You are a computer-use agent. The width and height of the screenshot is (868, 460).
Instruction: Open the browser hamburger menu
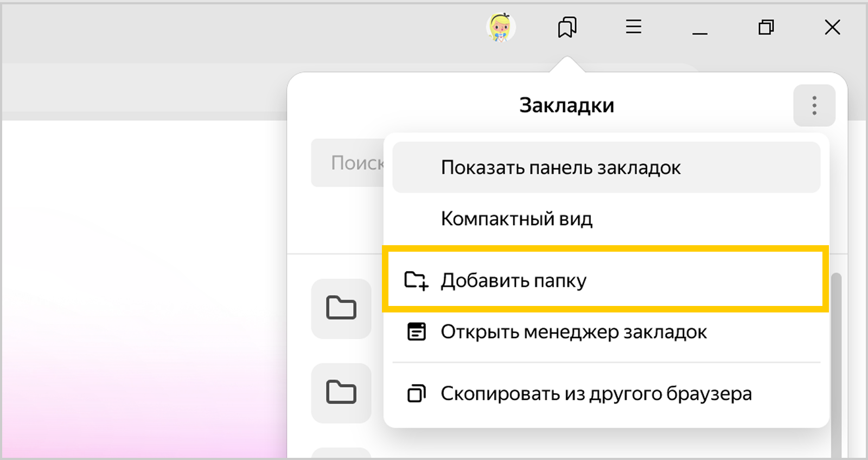[633, 27]
